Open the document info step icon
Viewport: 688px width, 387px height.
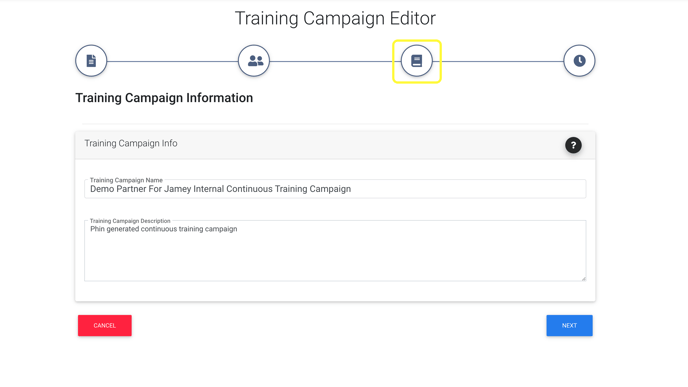(91, 61)
